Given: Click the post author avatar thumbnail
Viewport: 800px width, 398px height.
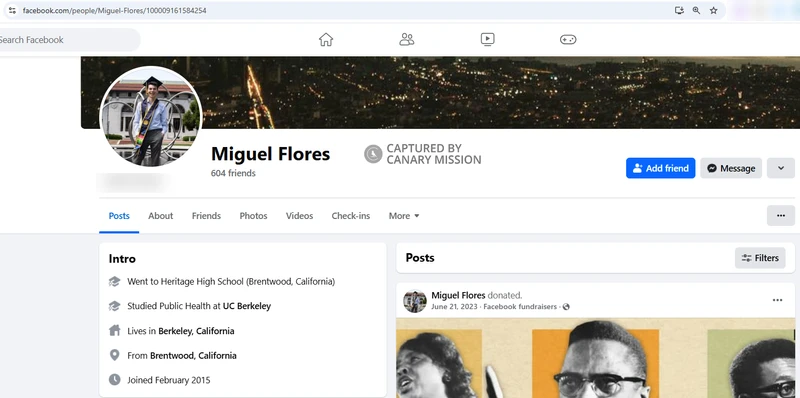Looking at the screenshot, I should 414,301.
